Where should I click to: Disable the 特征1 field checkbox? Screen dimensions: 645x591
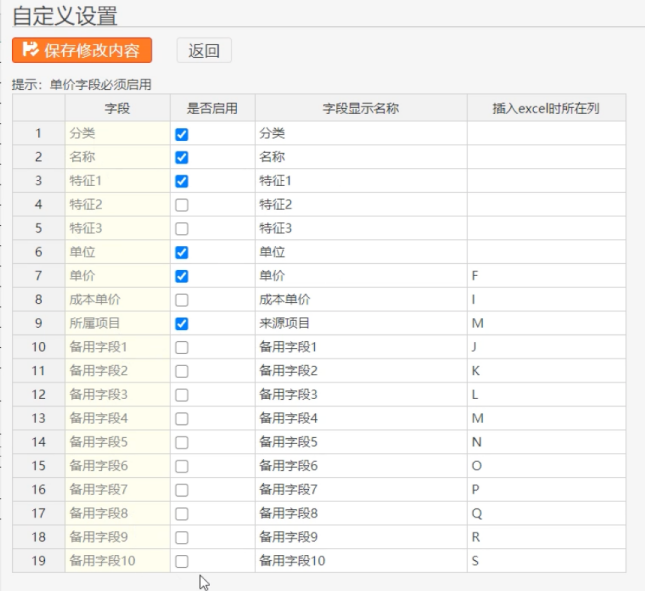point(181,181)
